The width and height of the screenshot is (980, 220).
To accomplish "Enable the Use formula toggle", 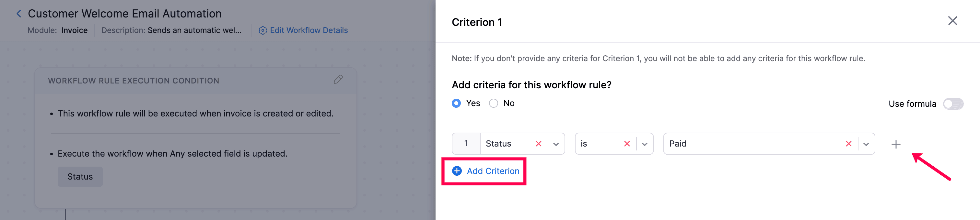I will (953, 103).
